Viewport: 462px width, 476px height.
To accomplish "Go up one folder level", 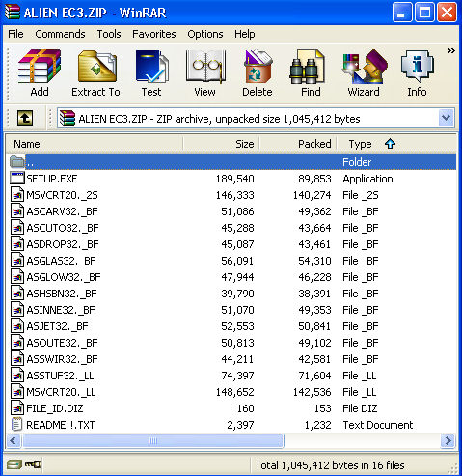I will pos(25,118).
